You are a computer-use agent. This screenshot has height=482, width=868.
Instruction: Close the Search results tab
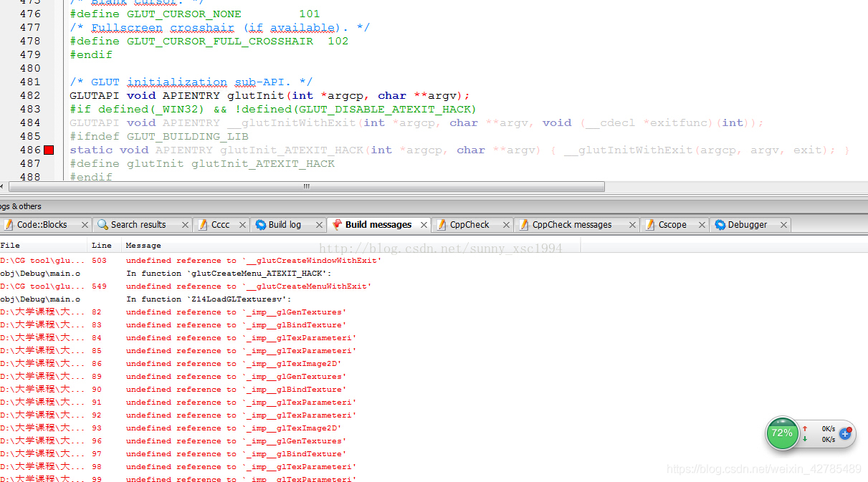(184, 225)
